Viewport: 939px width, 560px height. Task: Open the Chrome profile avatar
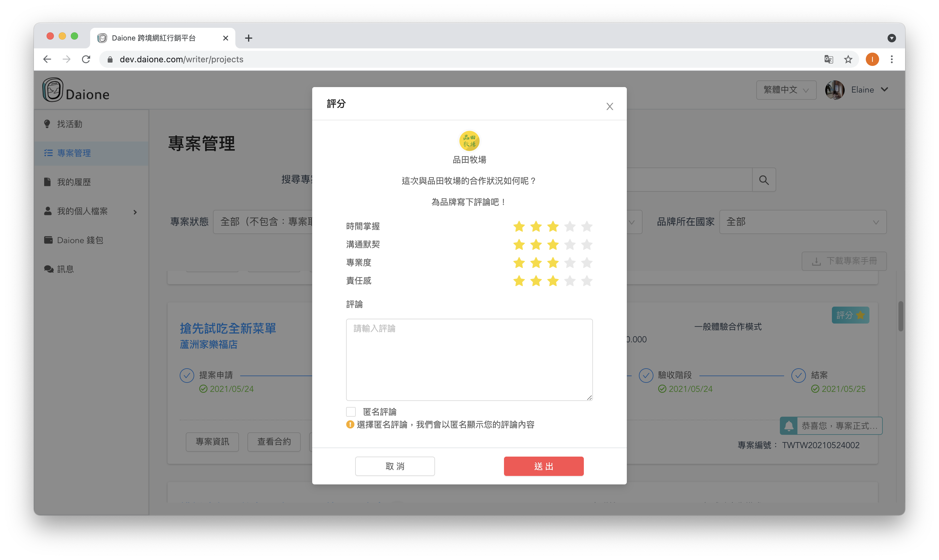872,59
